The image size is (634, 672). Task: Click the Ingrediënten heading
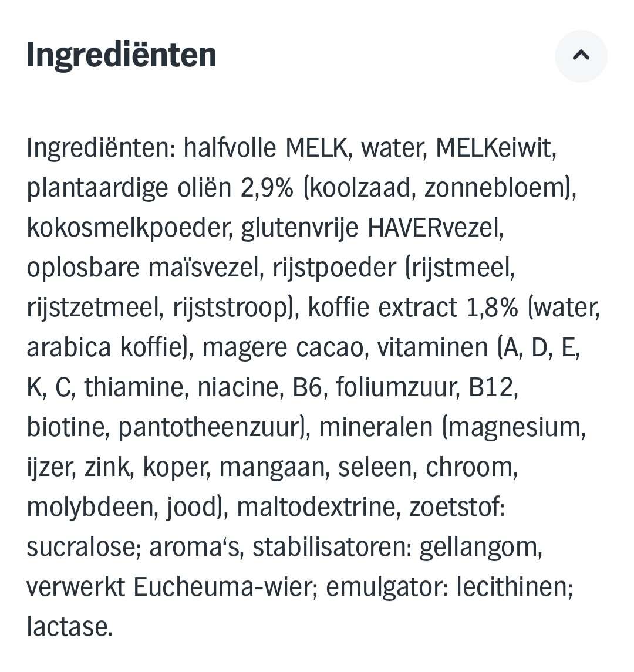point(122,56)
